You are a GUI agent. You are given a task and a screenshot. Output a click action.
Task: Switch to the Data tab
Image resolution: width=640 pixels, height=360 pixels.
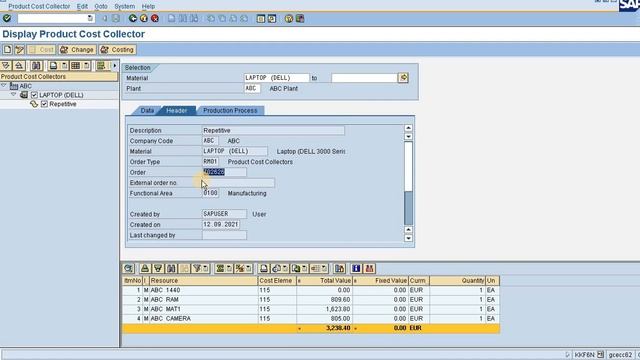147,111
